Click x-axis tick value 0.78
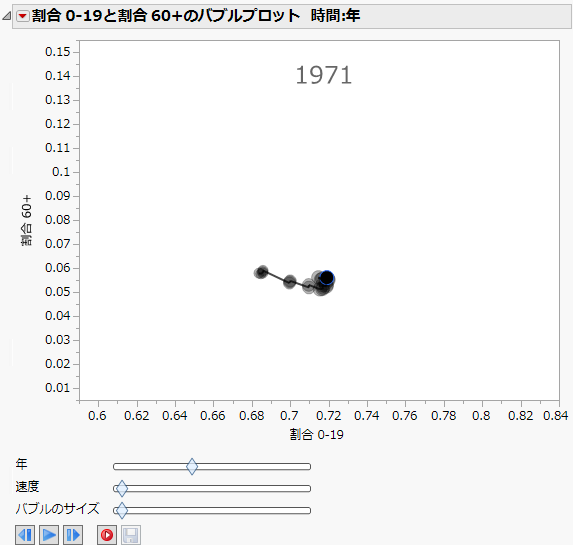 (444, 416)
